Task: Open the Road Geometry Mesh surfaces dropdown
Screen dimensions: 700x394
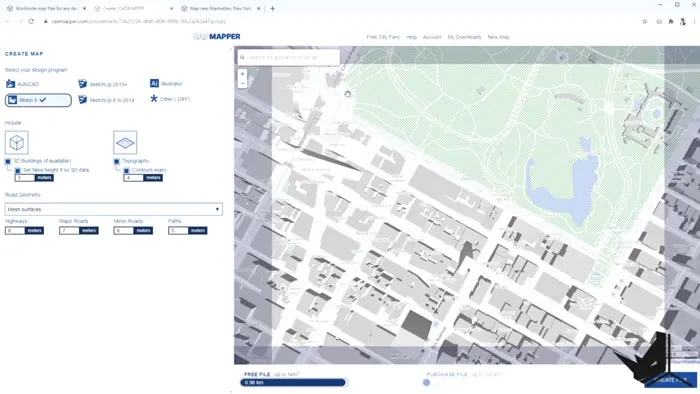Action: pyautogui.click(x=114, y=209)
